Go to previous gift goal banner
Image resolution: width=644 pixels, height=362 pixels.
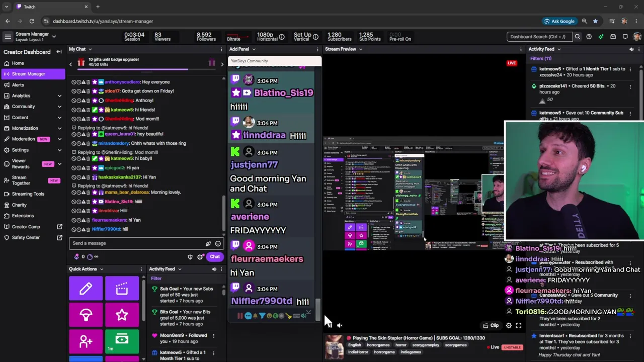tap(71, 64)
